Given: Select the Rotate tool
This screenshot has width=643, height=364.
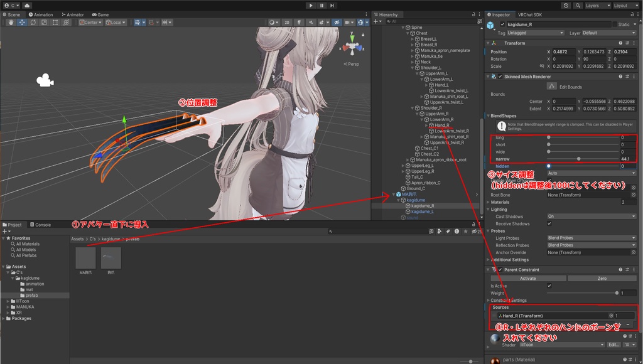Looking at the screenshot, I should (33, 23).
